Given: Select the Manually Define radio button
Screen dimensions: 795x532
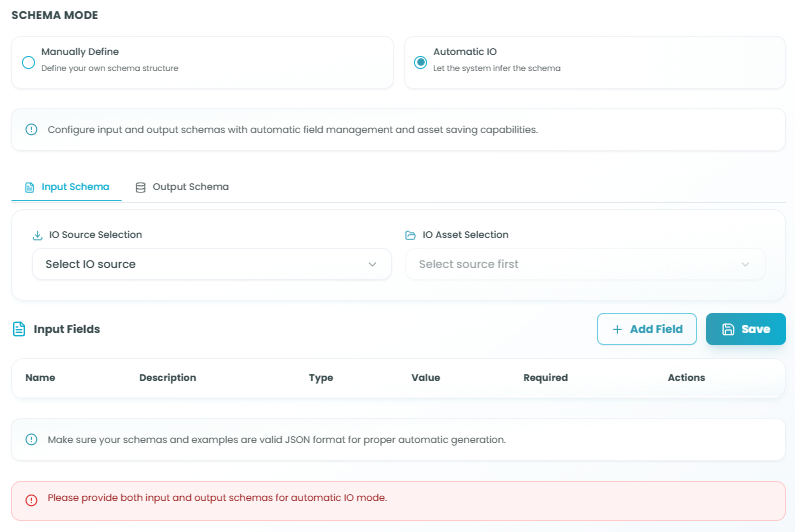Looking at the screenshot, I should (x=28, y=62).
